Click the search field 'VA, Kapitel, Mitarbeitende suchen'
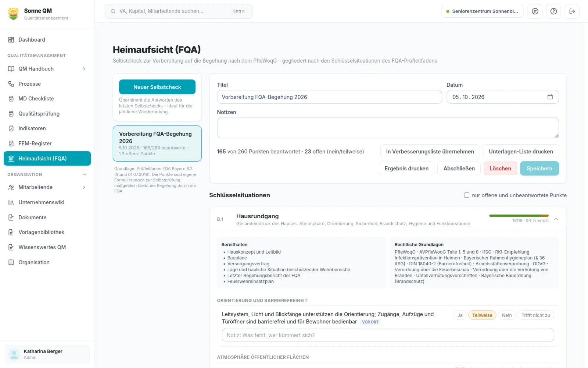This screenshot has width=588, height=368. [x=179, y=11]
